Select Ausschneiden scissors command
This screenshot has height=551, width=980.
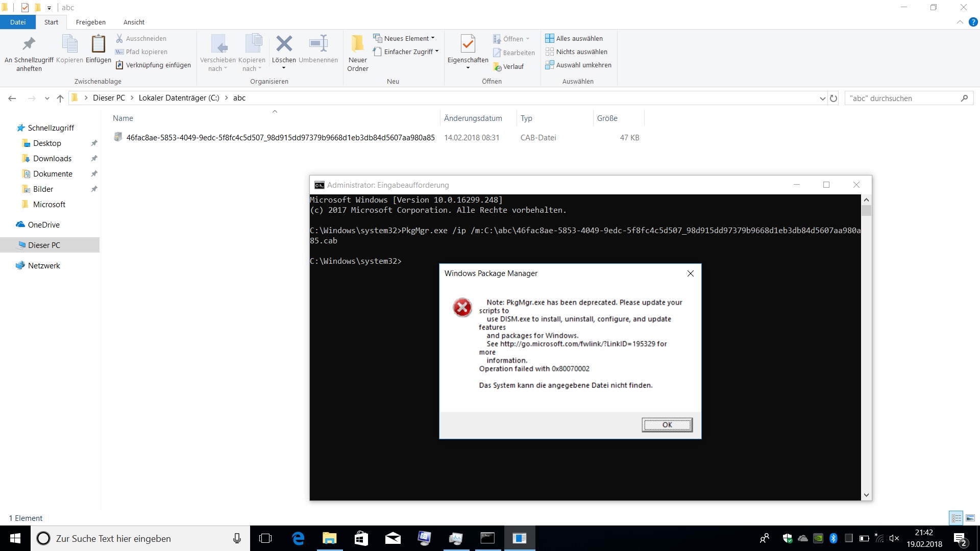[x=141, y=38]
